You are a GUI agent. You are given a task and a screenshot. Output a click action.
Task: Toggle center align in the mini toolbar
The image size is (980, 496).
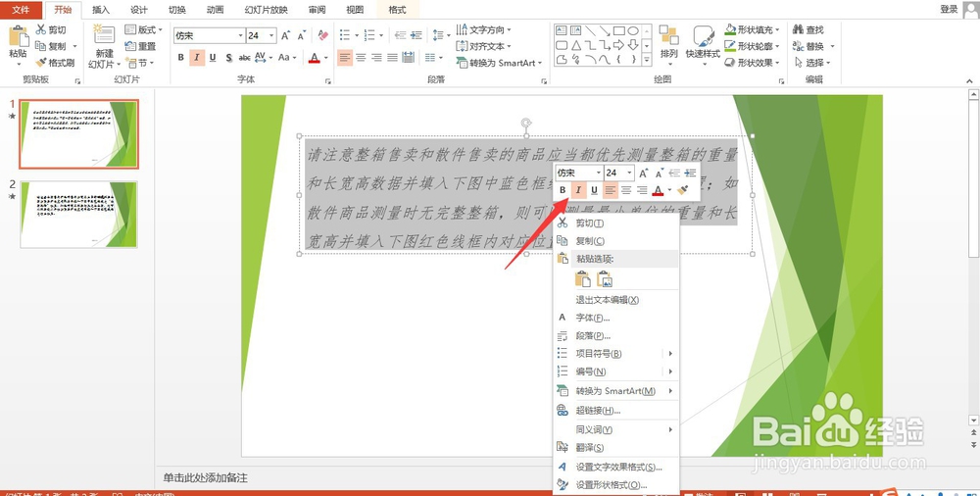point(626,190)
